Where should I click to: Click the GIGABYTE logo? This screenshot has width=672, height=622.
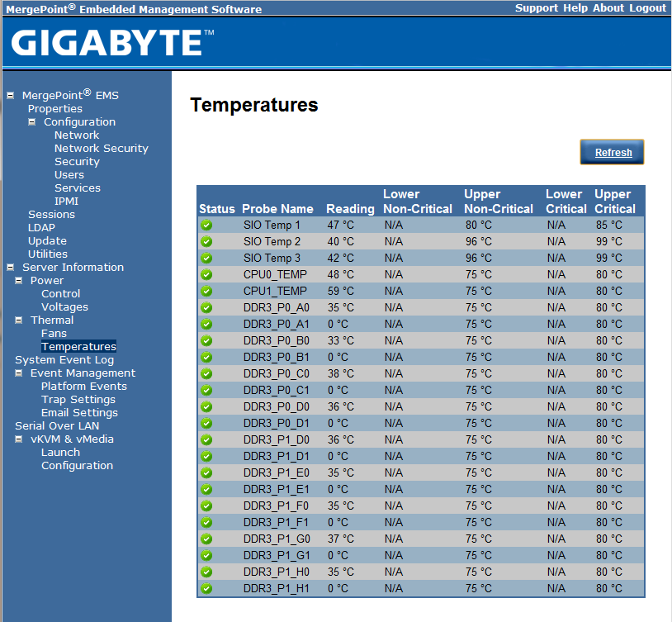point(112,42)
